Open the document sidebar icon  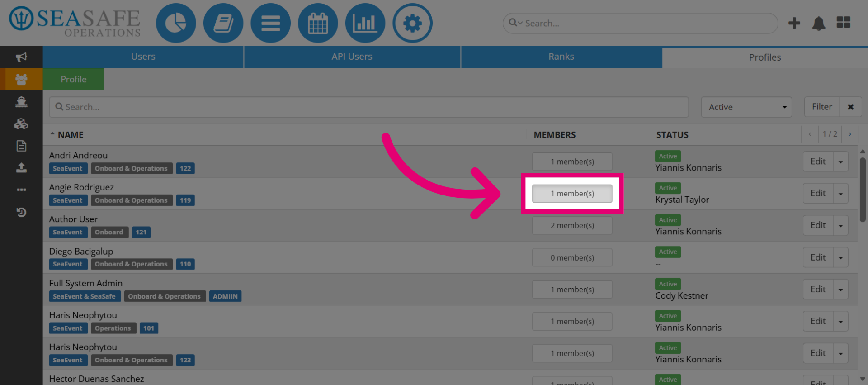tap(21, 146)
